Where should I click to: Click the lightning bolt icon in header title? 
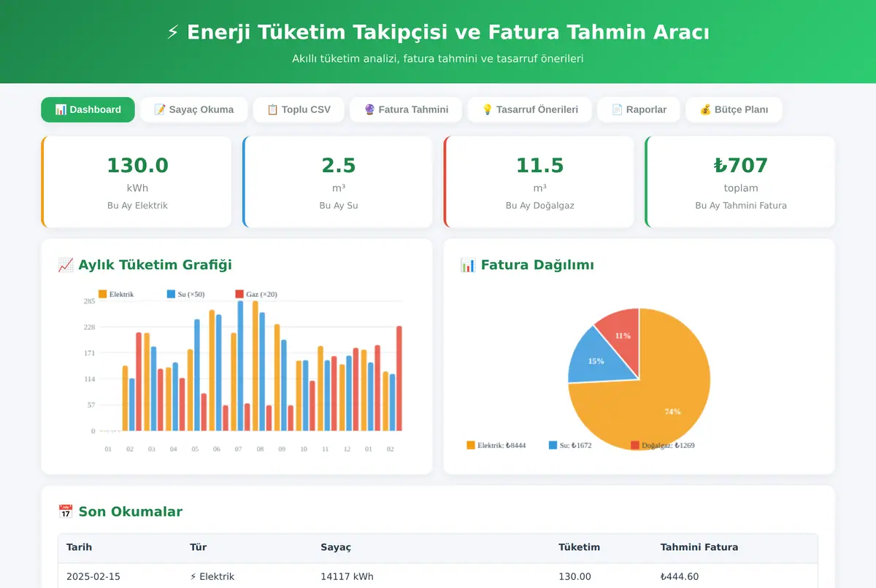(x=173, y=33)
